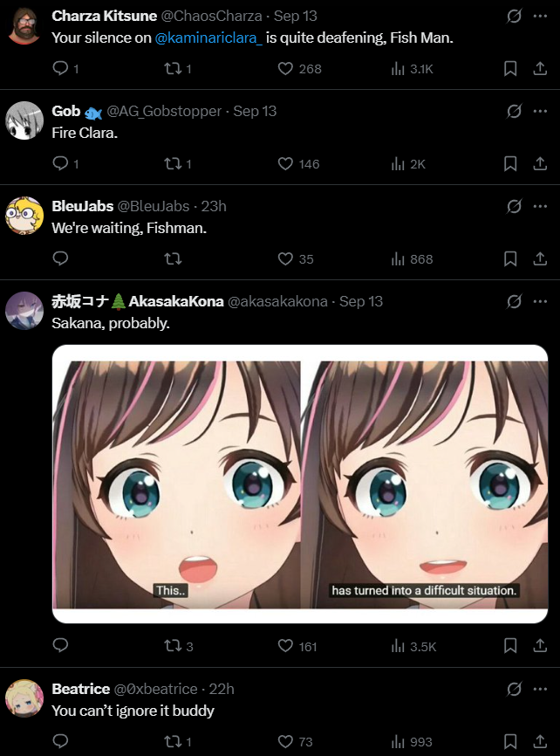Click the Grok icon on AkasakaKona's tweet
This screenshot has height=756, width=560.
514,301
